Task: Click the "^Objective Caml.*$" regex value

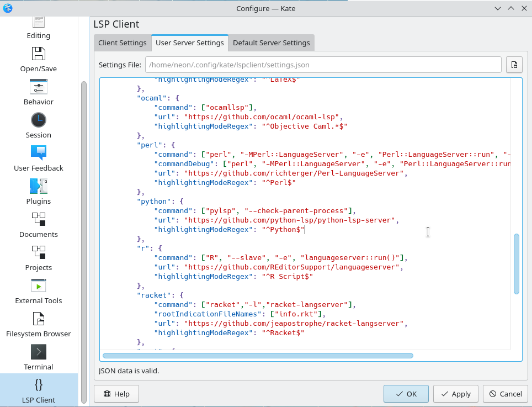Action: [305, 126]
